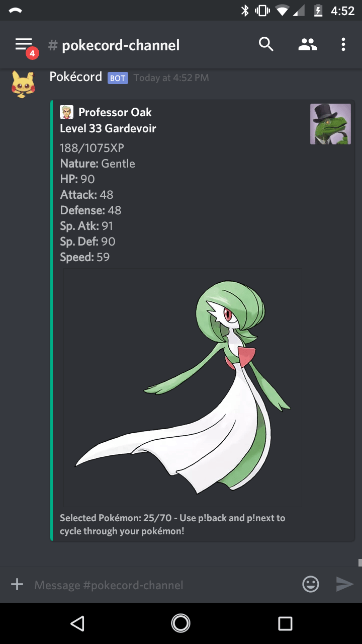Tap the Sp. Def: 90 stat line
This screenshot has height=644, width=362.
[87, 242]
